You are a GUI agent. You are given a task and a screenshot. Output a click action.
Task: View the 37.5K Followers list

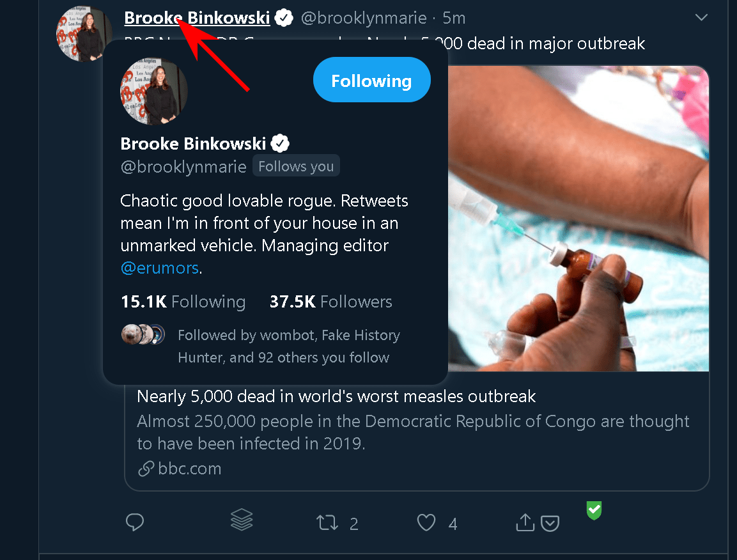[x=330, y=302]
